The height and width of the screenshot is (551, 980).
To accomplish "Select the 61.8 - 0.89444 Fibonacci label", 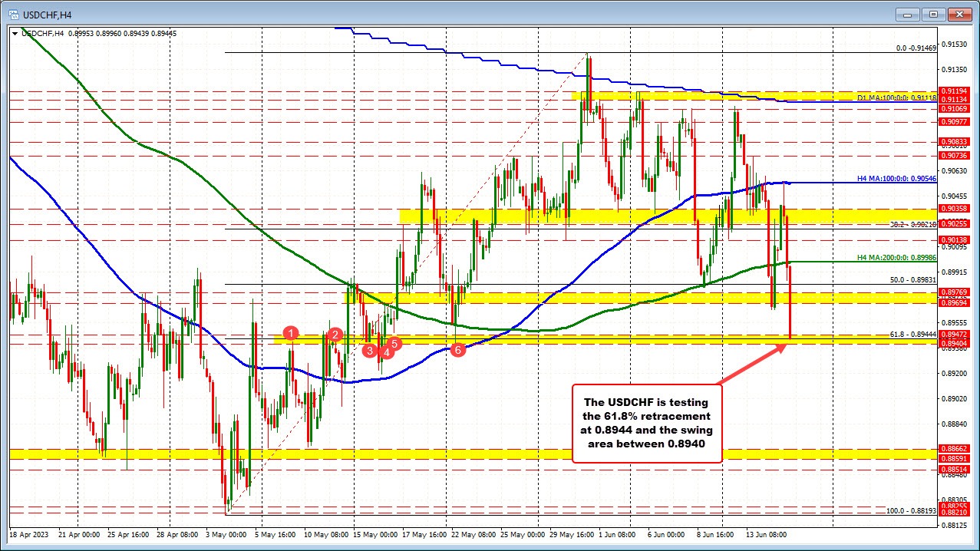I will [912, 335].
